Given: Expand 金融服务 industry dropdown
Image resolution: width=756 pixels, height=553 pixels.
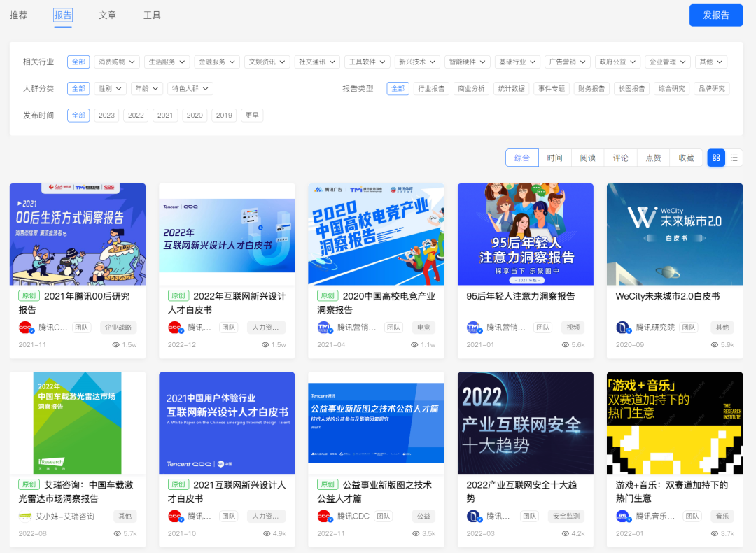Looking at the screenshot, I should coord(217,62).
